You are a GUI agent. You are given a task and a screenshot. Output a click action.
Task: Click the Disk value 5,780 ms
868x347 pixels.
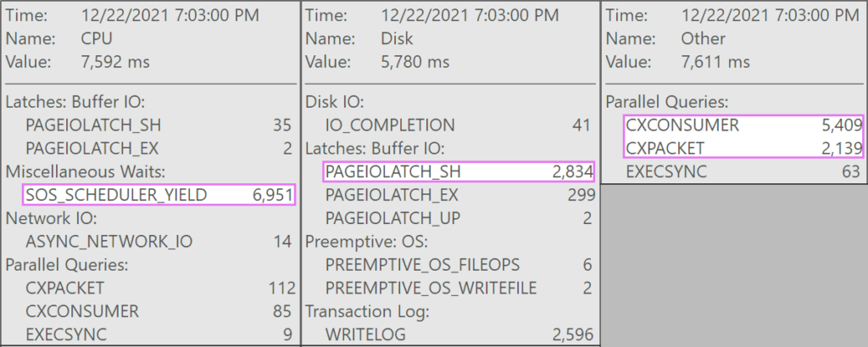pos(415,62)
